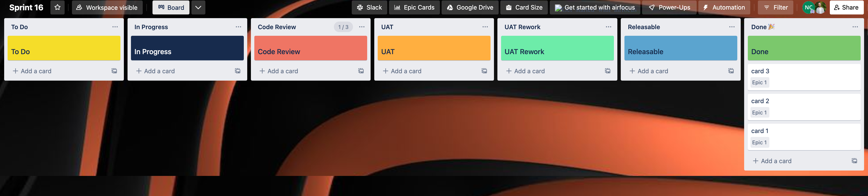Viewport: 868px width, 196px height.
Task: Click the 1 / 3 card limit badge
Action: point(343,27)
